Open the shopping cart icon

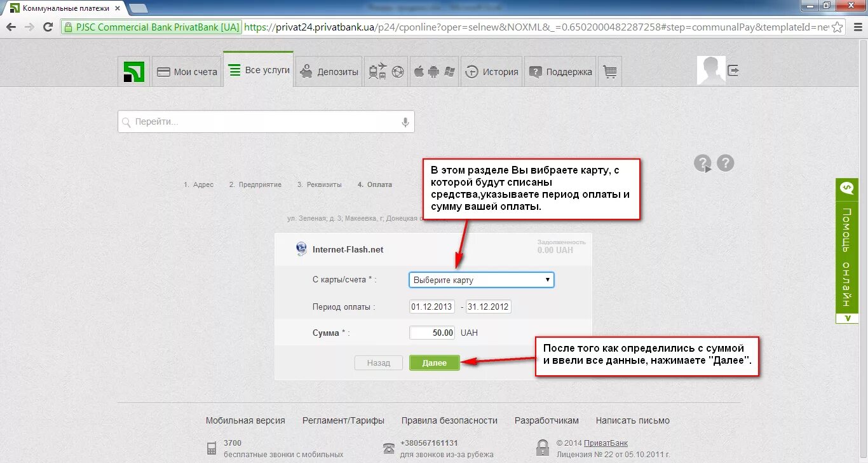610,71
